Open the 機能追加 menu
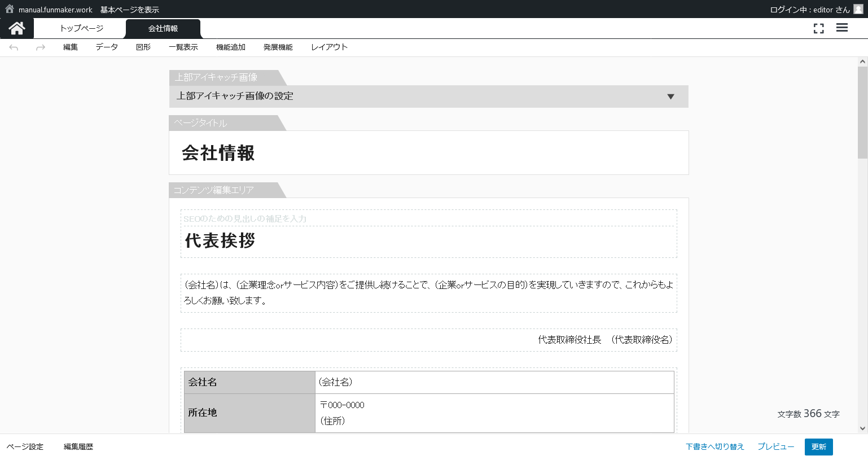This screenshot has width=868, height=460. coord(231,47)
